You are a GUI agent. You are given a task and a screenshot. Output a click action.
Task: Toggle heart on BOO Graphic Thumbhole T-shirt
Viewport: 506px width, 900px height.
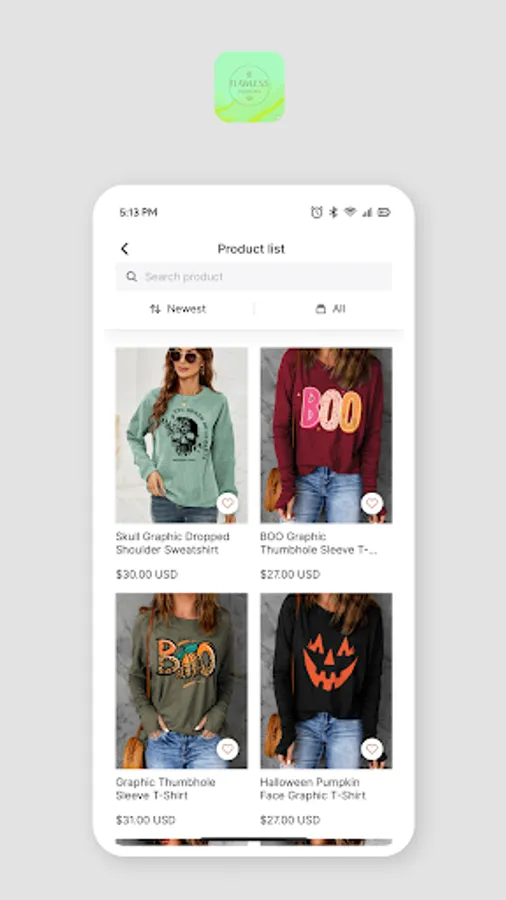click(372, 503)
